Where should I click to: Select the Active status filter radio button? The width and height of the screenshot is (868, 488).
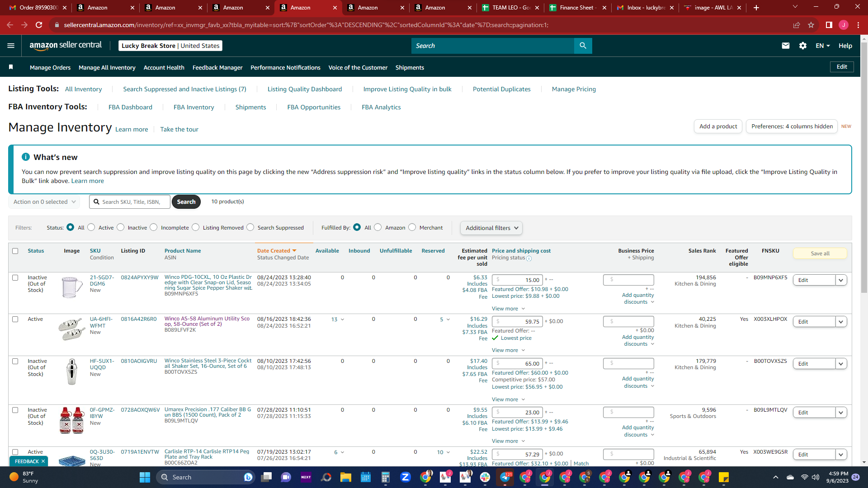click(x=91, y=227)
